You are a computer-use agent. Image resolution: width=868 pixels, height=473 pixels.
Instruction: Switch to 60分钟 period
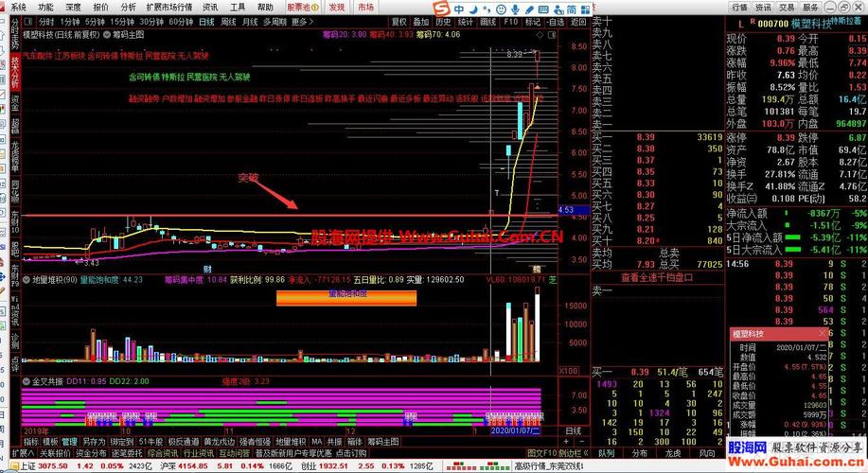[181, 22]
